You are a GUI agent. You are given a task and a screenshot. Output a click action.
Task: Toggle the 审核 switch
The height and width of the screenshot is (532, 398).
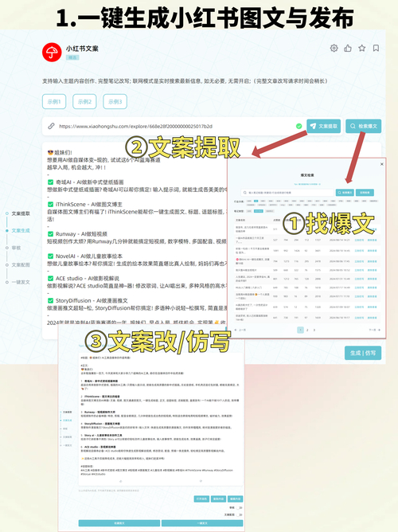[240, 508]
